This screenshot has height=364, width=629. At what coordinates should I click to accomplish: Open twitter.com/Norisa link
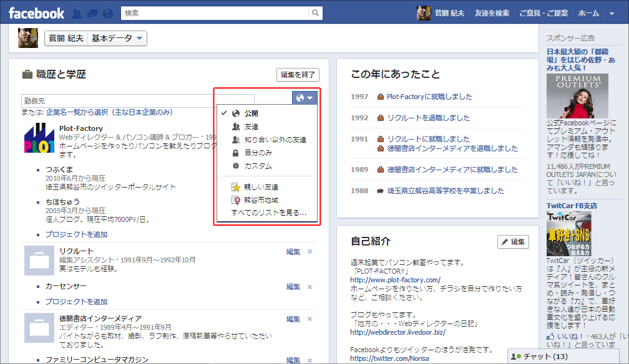389,359
